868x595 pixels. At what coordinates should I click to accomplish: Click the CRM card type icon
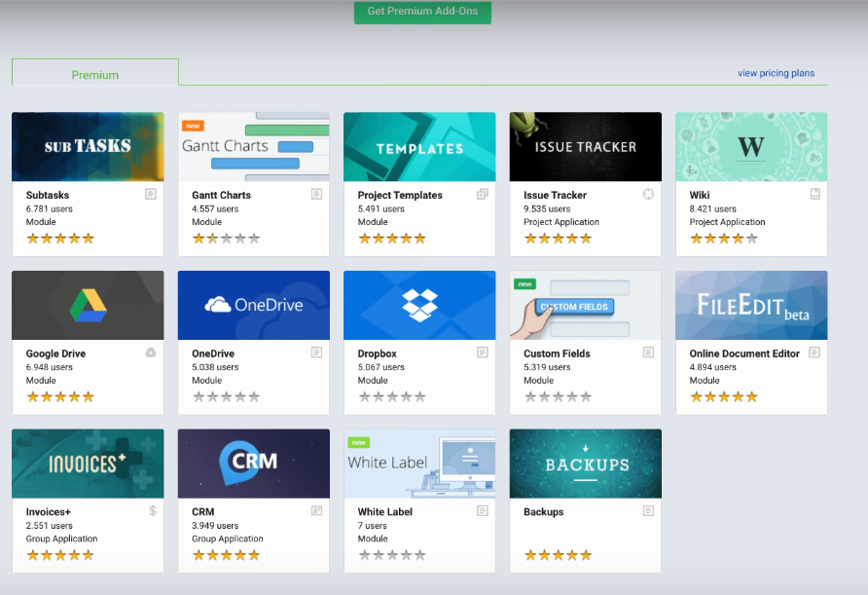(x=316, y=511)
